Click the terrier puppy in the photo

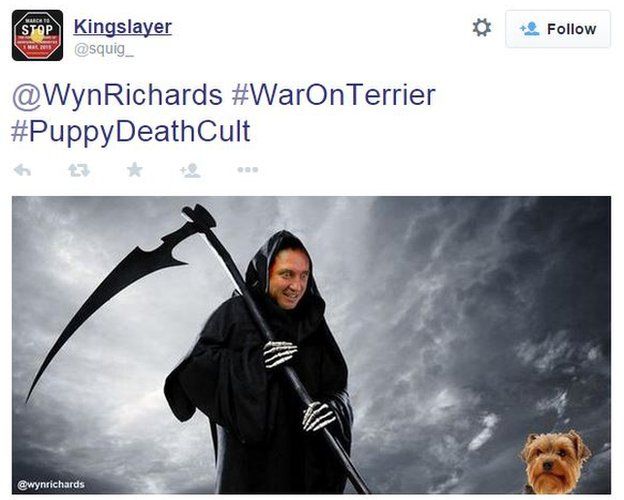pos(556,463)
